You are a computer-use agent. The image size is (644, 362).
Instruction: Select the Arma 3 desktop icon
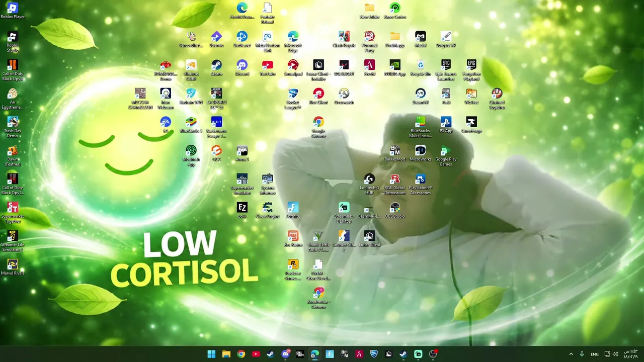coord(242,153)
